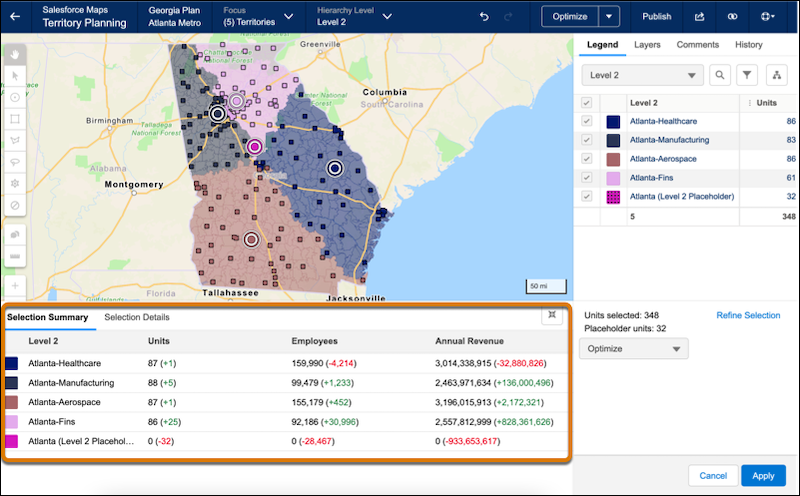Viewport: 800px width, 496px height.
Task: Open the Atlanta-Aerospace legend link
Action: click(x=663, y=159)
